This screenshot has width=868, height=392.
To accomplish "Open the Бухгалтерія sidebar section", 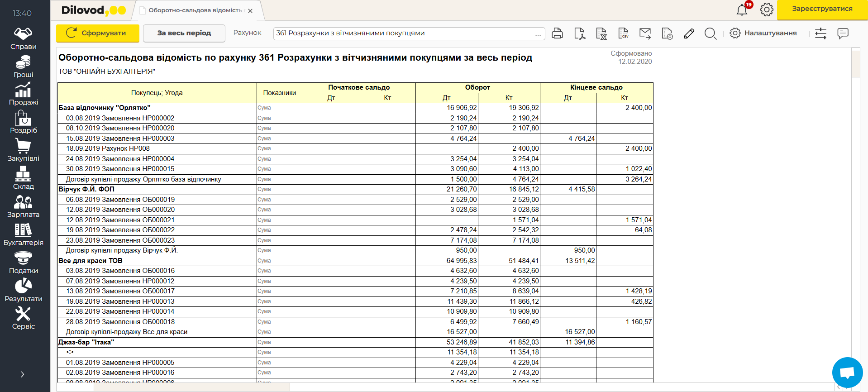I will point(24,235).
